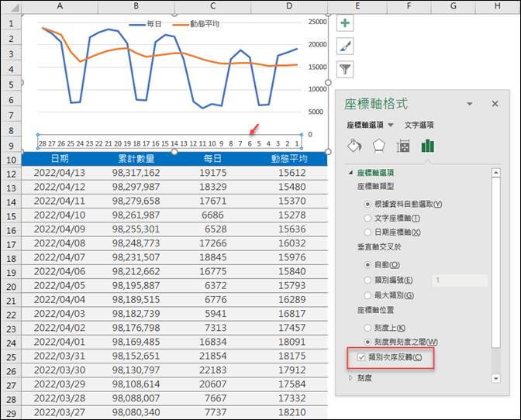Close the 座標軸格式 pane
Viewport: 521px width, 420px height.
(495, 104)
